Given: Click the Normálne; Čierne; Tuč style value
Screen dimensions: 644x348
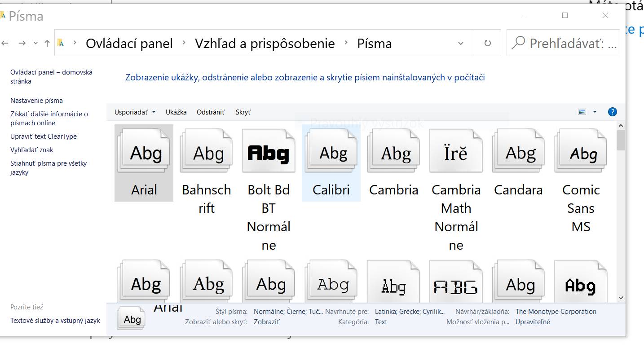Looking at the screenshot, I should click(288, 312).
